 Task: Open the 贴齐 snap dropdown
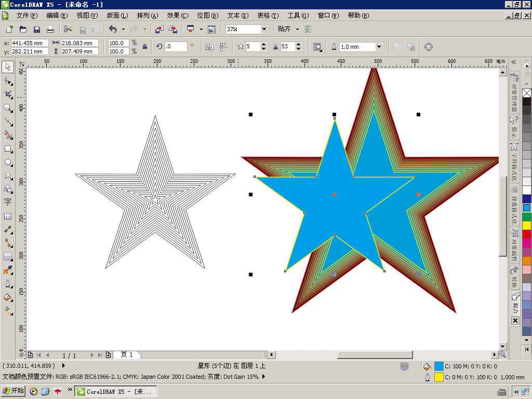point(297,29)
